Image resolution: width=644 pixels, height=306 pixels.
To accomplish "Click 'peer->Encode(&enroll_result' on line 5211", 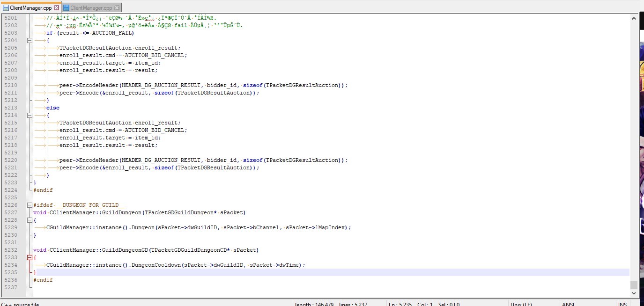I will [x=104, y=93].
